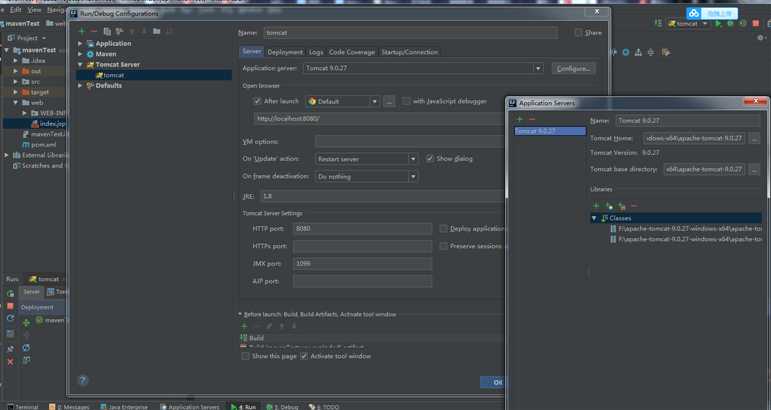The height and width of the screenshot is (410, 771).
Task: Switch to Server tab
Action: (x=251, y=52)
